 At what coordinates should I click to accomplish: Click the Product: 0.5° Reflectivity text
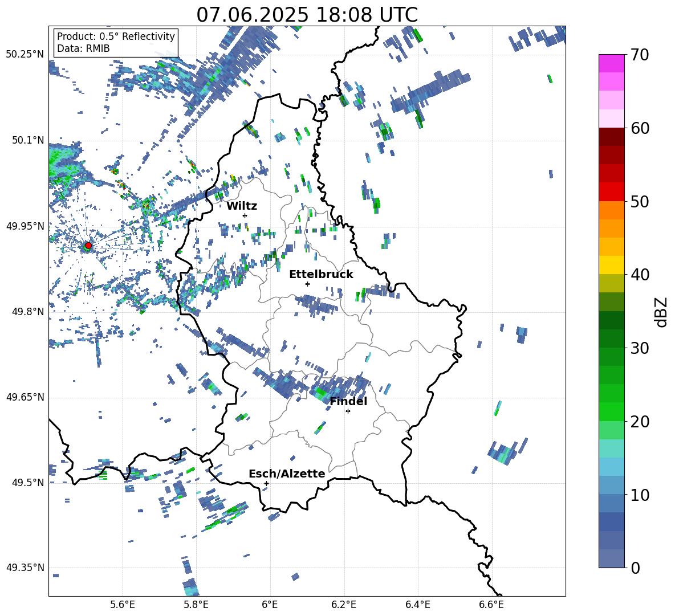116,36
